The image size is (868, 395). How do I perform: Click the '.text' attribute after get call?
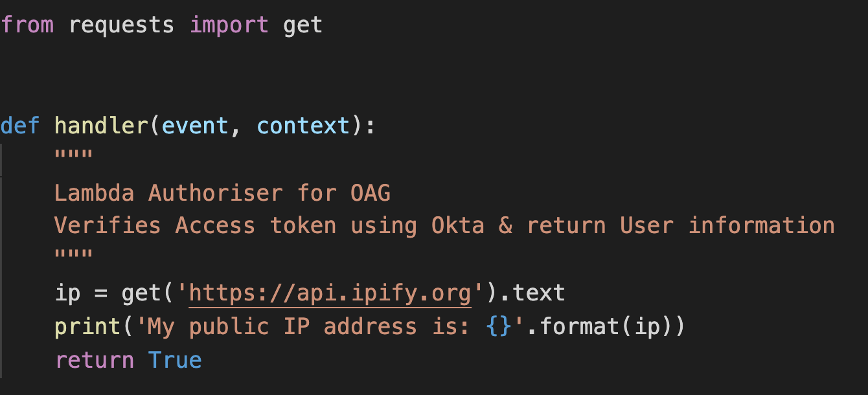click(x=538, y=293)
